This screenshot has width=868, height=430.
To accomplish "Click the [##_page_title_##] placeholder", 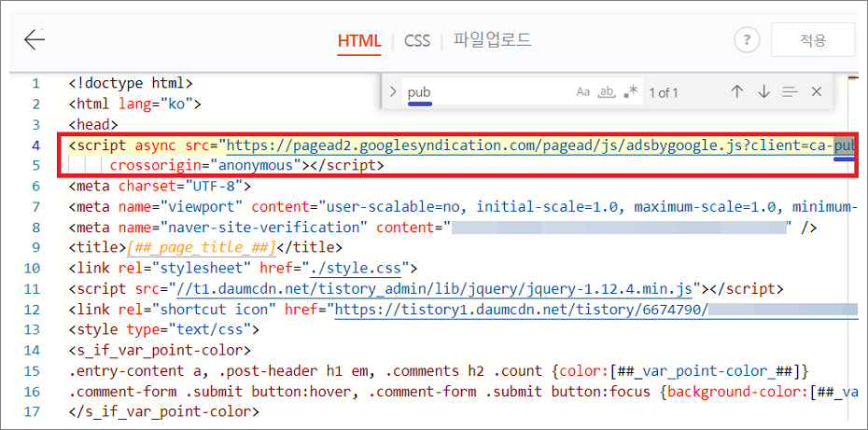I will click(x=201, y=248).
